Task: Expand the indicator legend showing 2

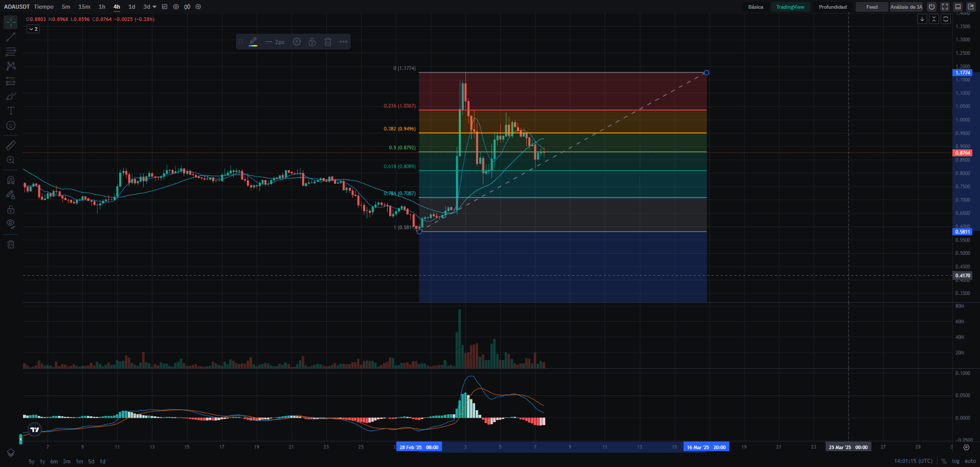Action: coord(33,29)
